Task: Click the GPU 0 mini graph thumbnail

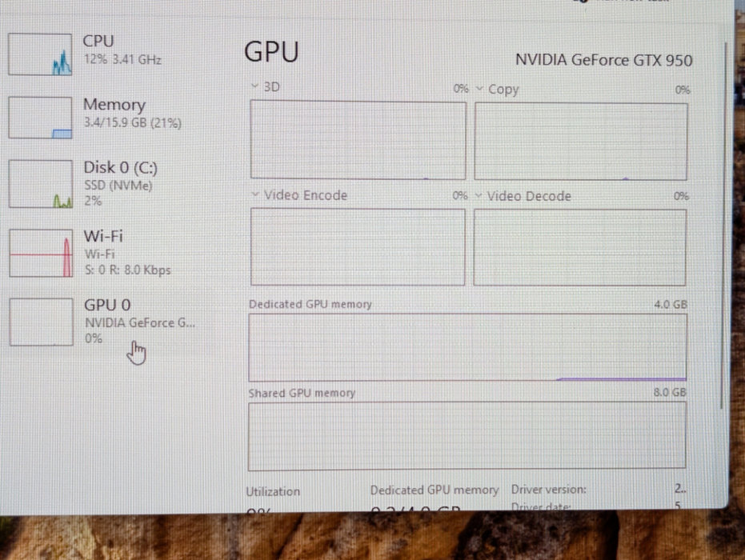Action: (x=42, y=322)
